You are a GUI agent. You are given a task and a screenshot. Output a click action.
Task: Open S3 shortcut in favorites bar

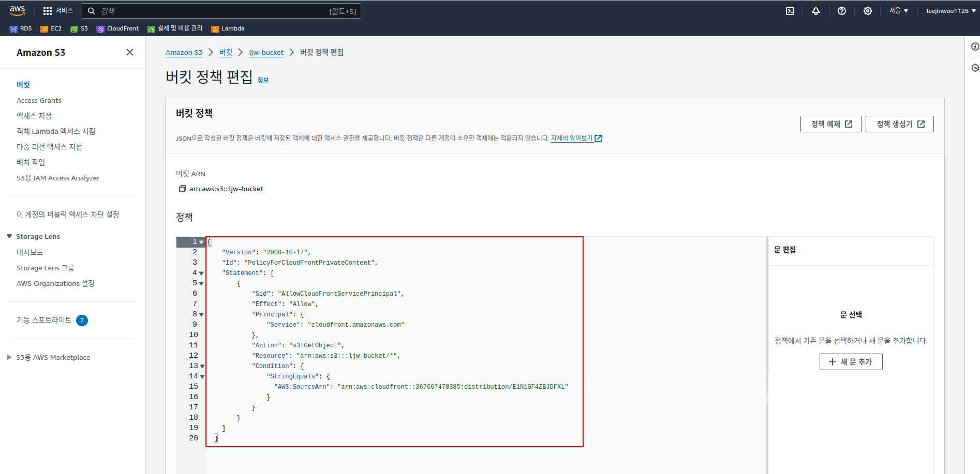click(x=79, y=29)
